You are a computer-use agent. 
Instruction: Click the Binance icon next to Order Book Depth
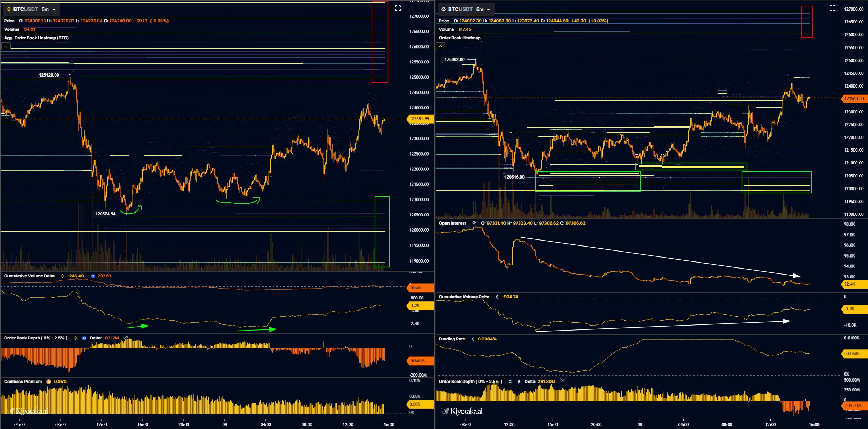76,338
